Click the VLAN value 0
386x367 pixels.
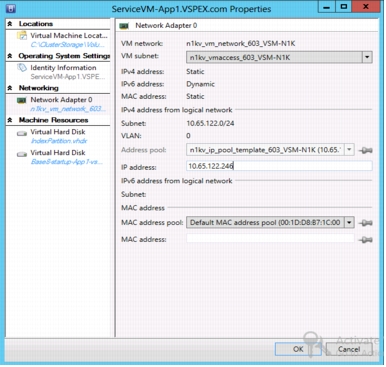coord(188,136)
